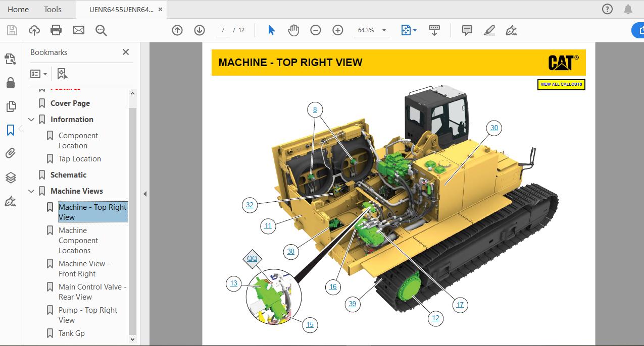Click the Zoom Out minus button
This screenshot has width=644, height=346.
315,30
